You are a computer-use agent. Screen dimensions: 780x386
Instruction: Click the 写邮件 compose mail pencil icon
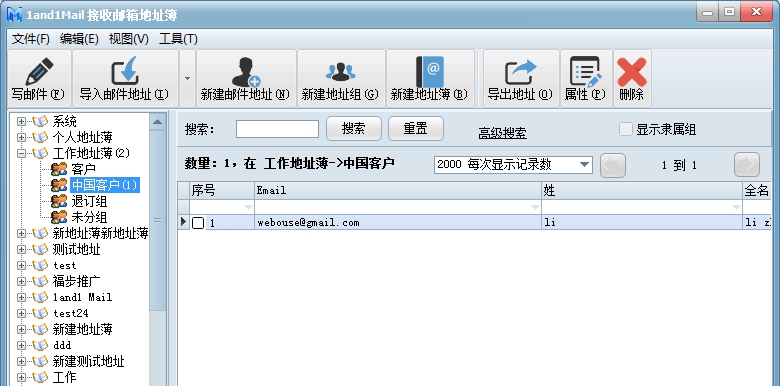(39, 72)
